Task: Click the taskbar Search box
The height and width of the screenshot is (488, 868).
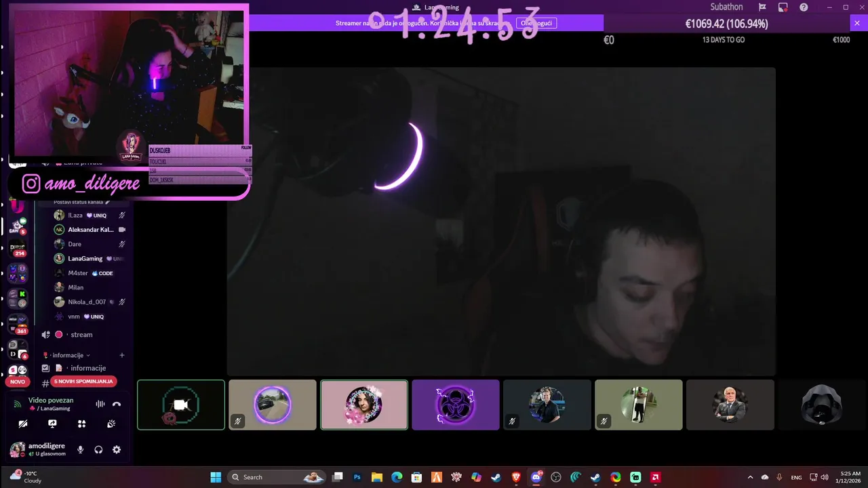Action: 276,477
